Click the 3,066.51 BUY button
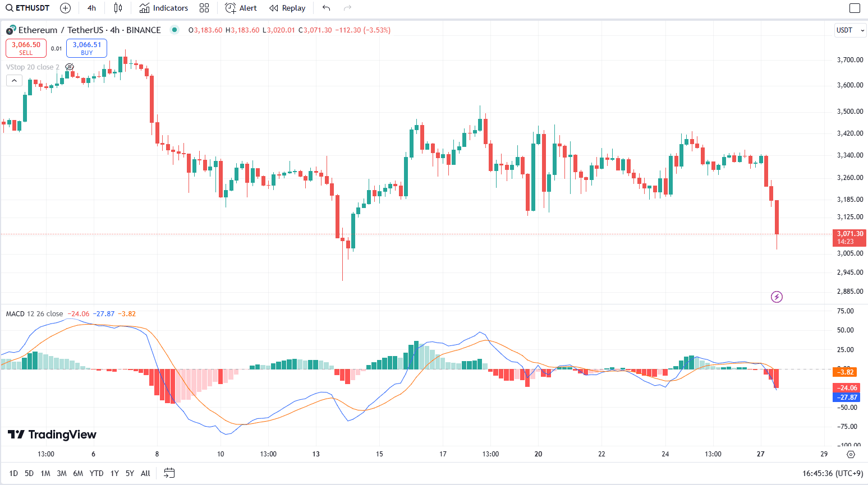 click(86, 48)
